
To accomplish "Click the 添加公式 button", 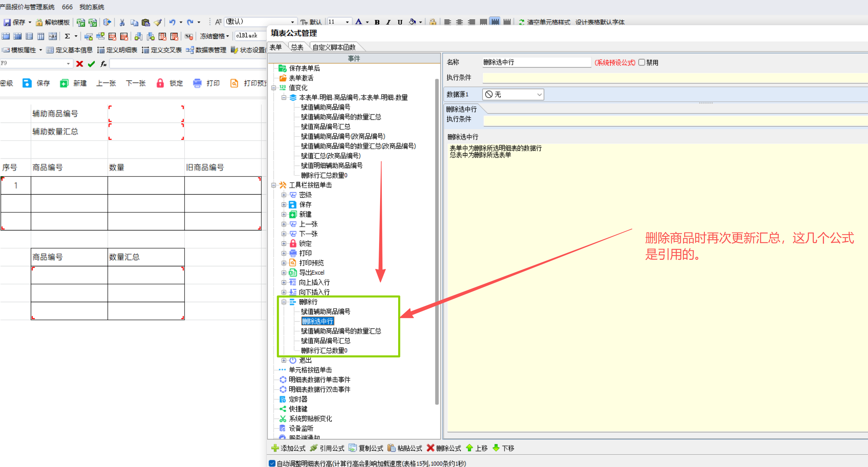I will pos(289,448).
